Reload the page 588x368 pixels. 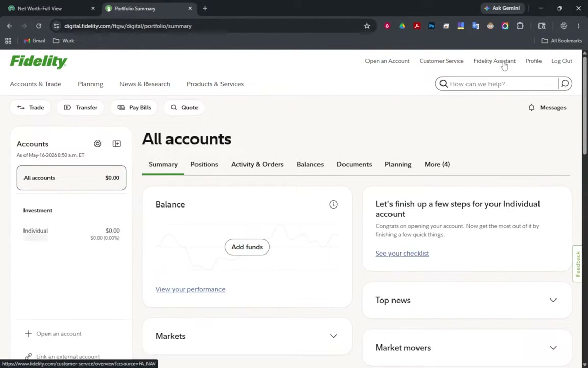pyautogui.click(x=39, y=26)
